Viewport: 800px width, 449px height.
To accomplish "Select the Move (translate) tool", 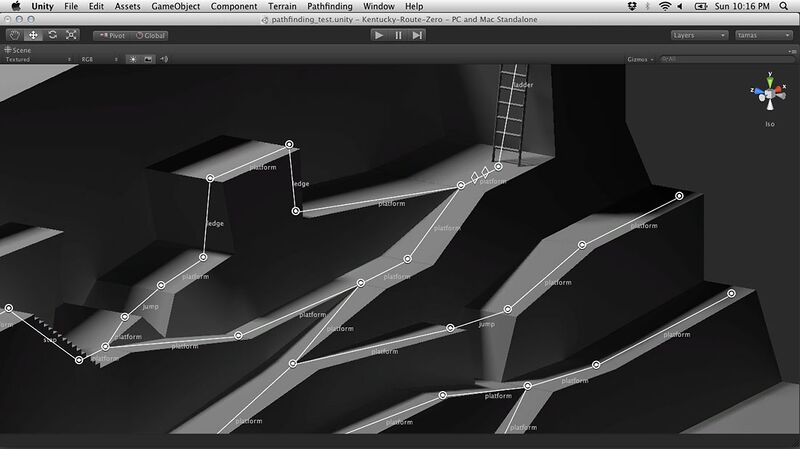I will point(33,35).
